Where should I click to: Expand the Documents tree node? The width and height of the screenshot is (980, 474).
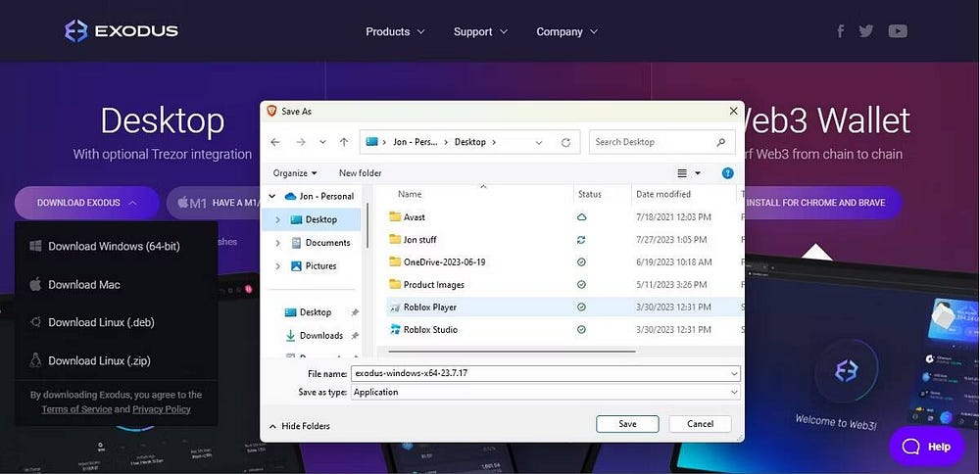point(278,242)
